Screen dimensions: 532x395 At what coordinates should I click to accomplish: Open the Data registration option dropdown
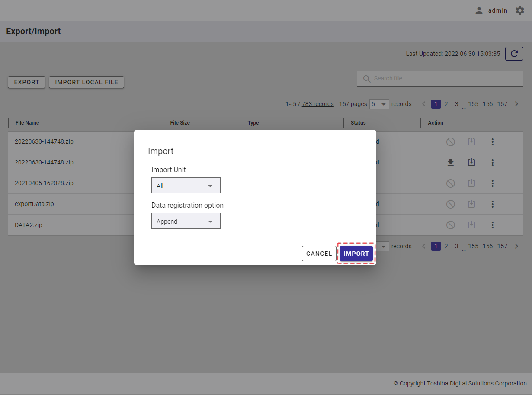point(186,221)
